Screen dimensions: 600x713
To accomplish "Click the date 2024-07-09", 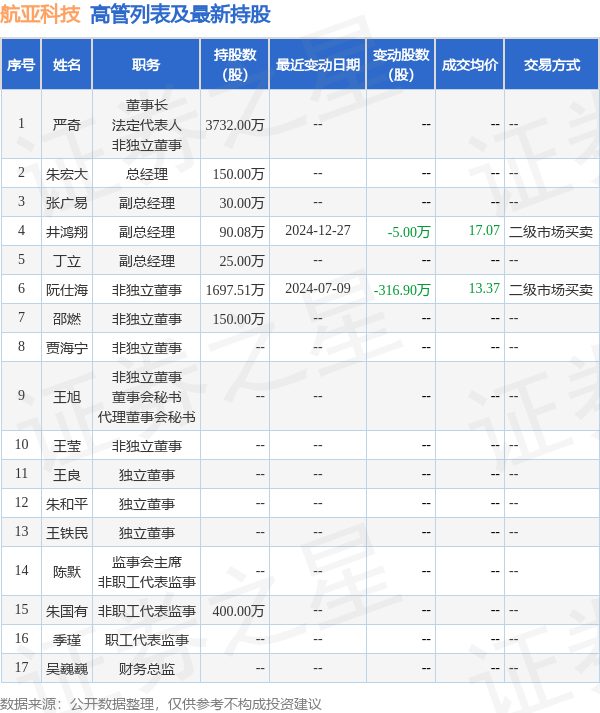I will pos(318,289).
